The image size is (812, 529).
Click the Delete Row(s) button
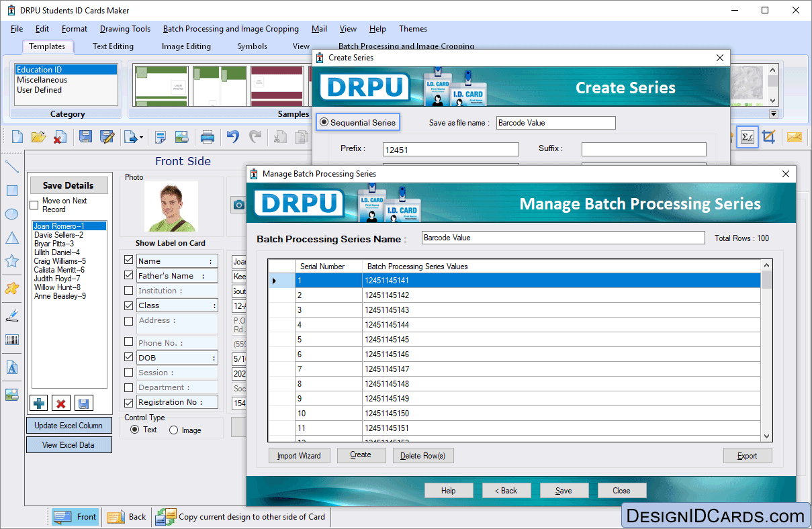pos(422,456)
